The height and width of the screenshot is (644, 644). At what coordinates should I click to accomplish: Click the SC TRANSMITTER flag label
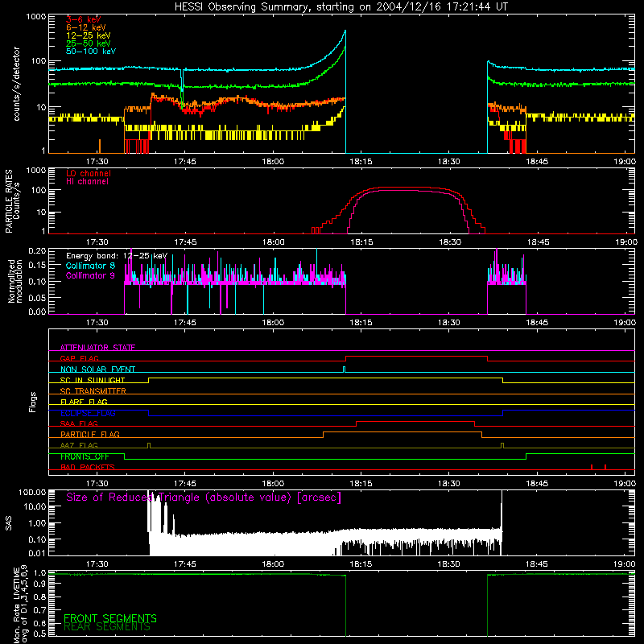pyautogui.click(x=93, y=390)
